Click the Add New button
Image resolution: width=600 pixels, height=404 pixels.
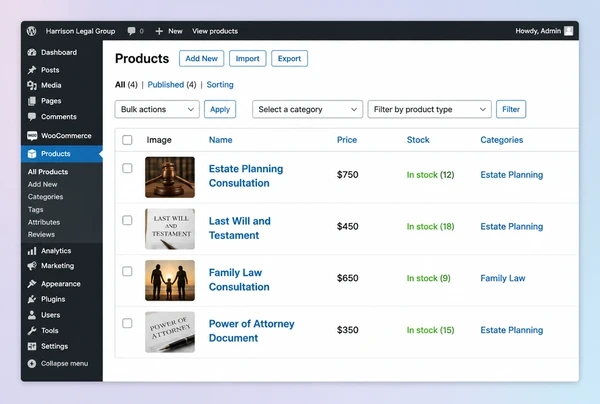(201, 59)
